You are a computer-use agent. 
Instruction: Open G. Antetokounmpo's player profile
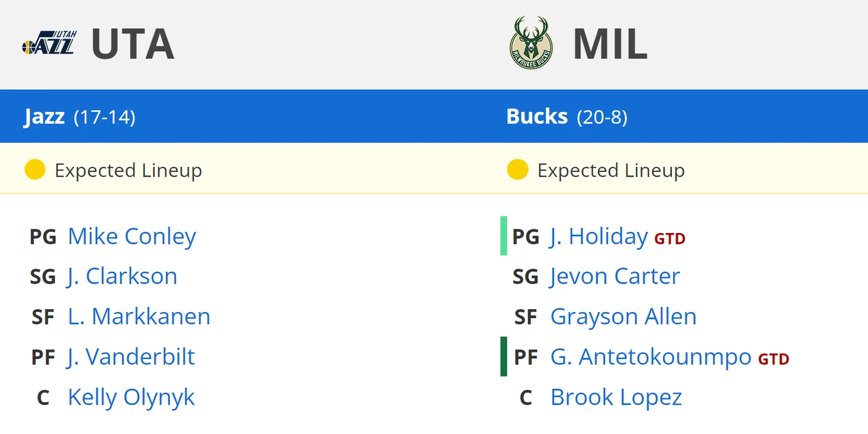coord(650,357)
